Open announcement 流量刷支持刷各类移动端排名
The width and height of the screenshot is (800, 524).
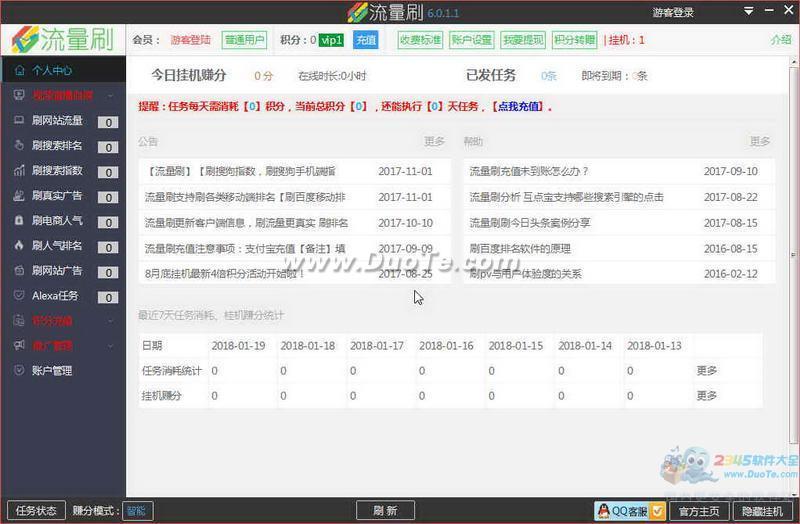245,197
